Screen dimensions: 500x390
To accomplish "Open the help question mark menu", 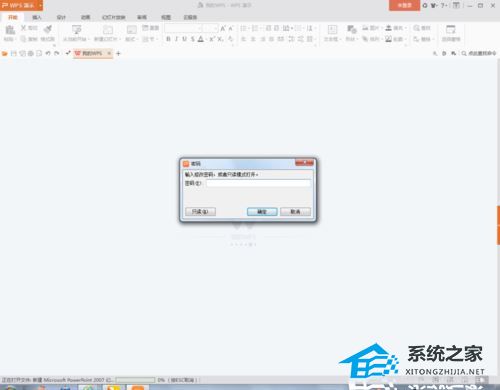I will (x=444, y=5).
